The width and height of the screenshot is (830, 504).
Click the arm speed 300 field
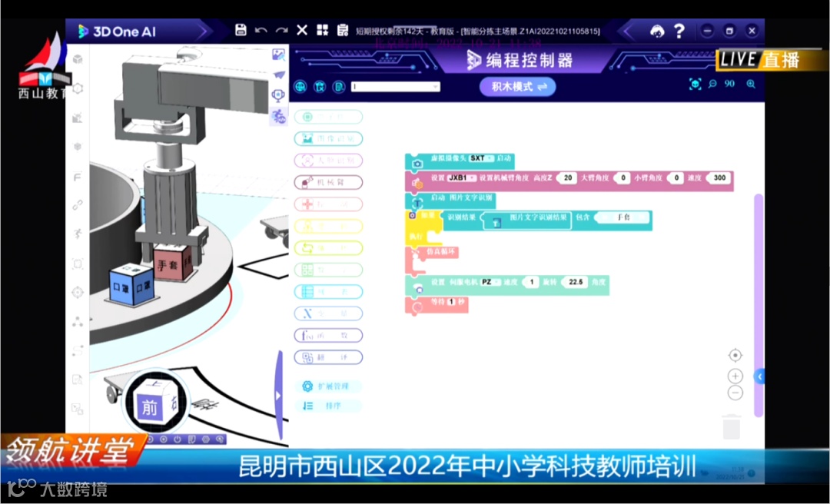pyautogui.click(x=719, y=178)
